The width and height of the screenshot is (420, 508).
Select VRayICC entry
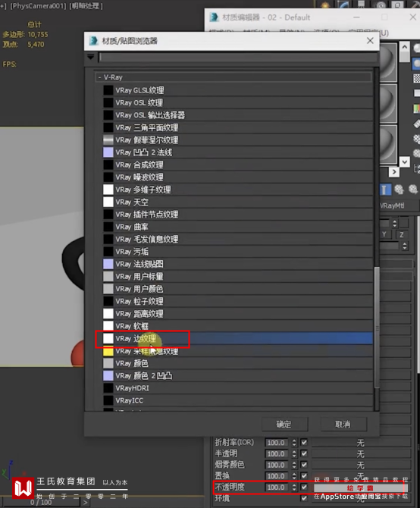237,400
